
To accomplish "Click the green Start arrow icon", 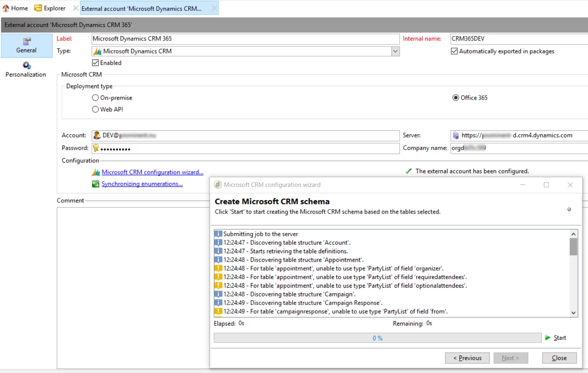I will click(548, 338).
